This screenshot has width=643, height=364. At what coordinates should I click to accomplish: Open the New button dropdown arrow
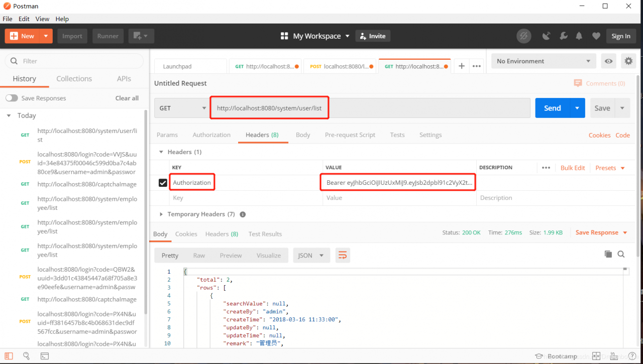pyautogui.click(x=46, y=36)
